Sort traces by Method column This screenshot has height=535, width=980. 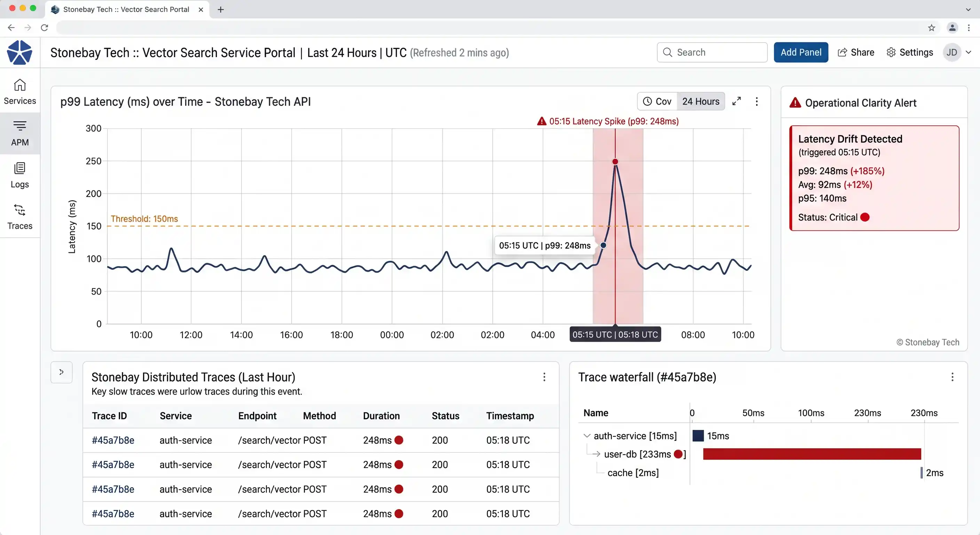319,416
